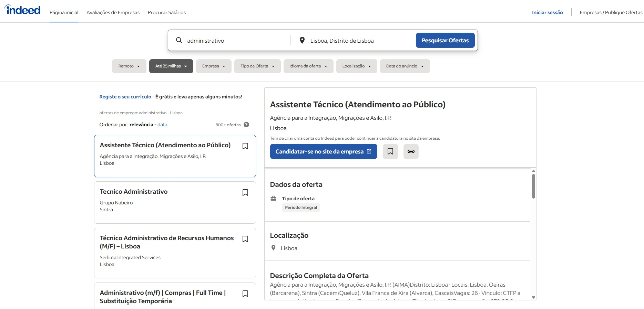Click the pin icon beside Lisboa location
The image size is (644, 309).
coord(274,248)
